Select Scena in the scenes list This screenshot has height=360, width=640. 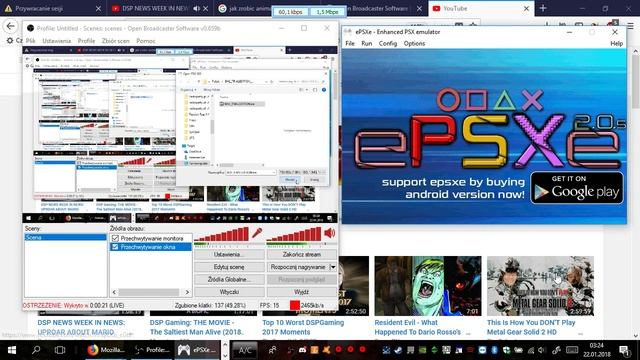tap(65, 238)
